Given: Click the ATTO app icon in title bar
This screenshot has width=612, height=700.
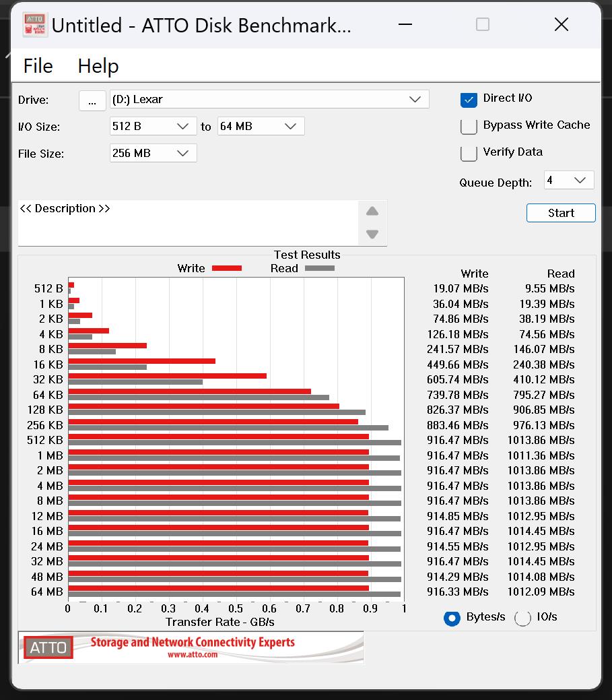Looking at the screenshot, I should [x=35, y=25].
